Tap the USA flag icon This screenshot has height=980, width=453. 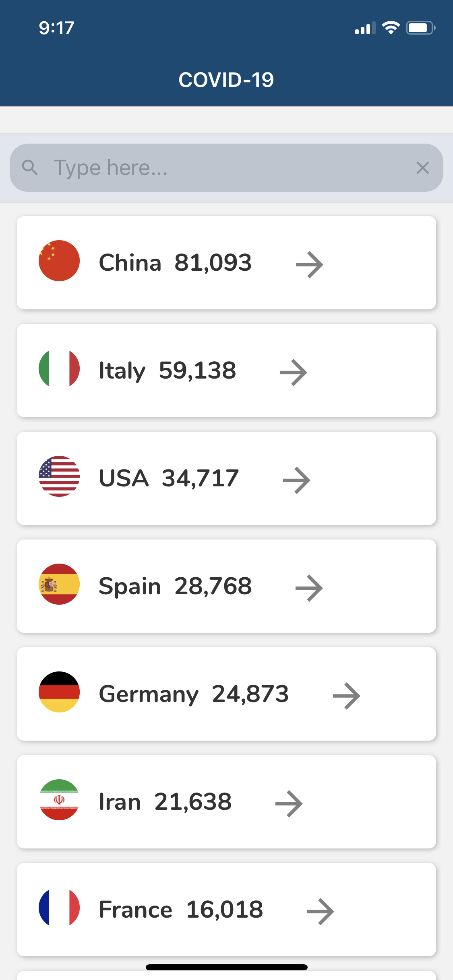point(59,476)
